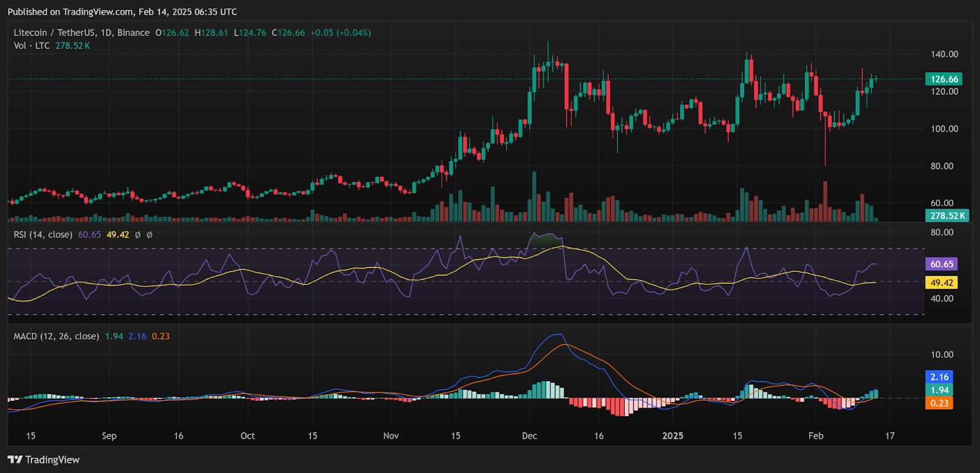980x473 pixels.
Task: Click the open price value O126.62
Action: tap(172, 32)
